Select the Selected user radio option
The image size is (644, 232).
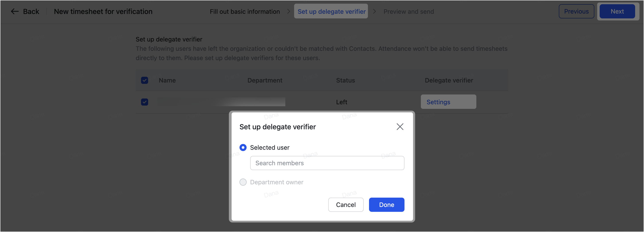[243, 147]
